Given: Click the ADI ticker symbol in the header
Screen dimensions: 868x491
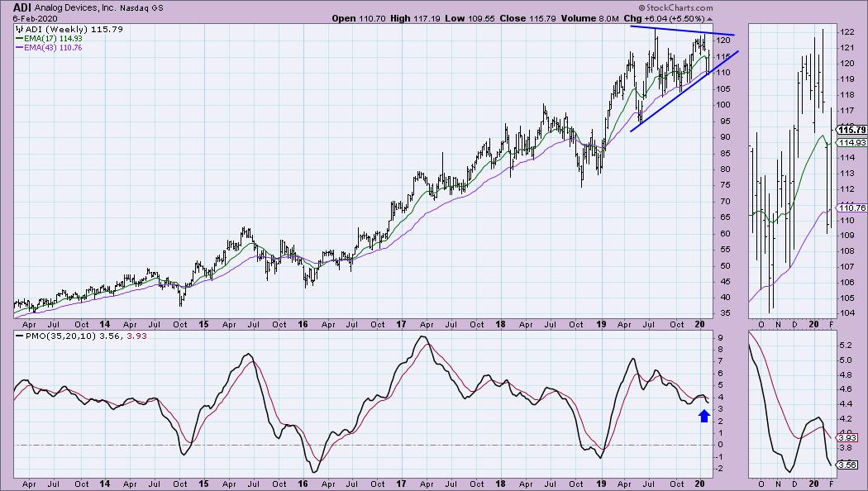Looking at the screenshot, I should coord(22,7).
